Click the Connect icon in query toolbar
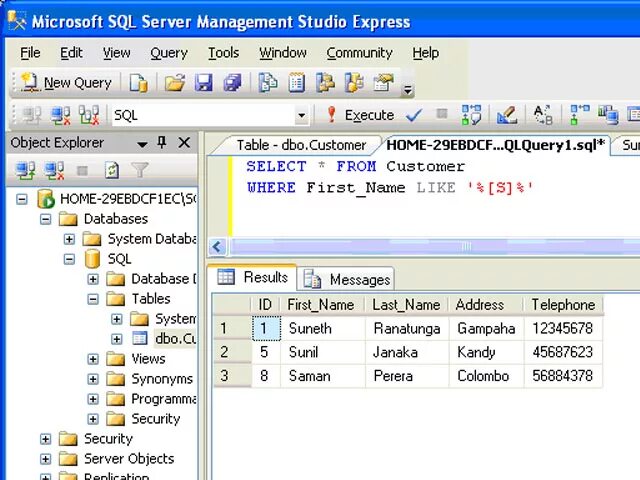The image size is (640, 480). (x=31, y=116)
